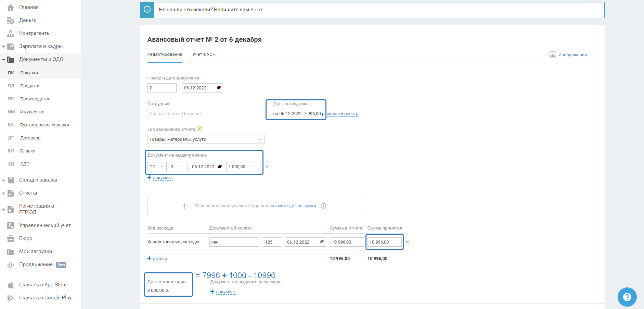Open Бухгалтерские справки in the sidebar

point(44,125)
